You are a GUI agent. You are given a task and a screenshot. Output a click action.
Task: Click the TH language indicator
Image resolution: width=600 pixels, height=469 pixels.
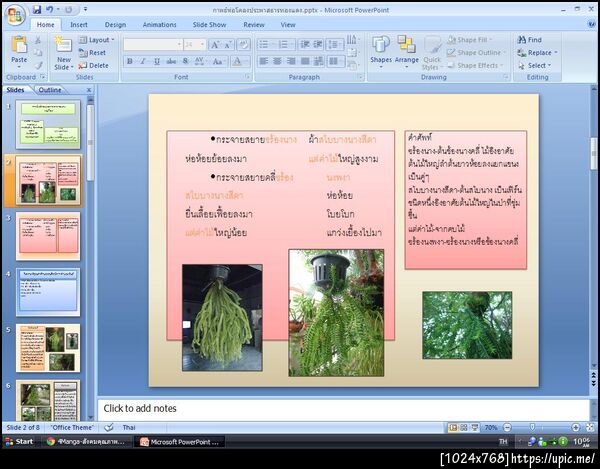click(x=503, y=442)
